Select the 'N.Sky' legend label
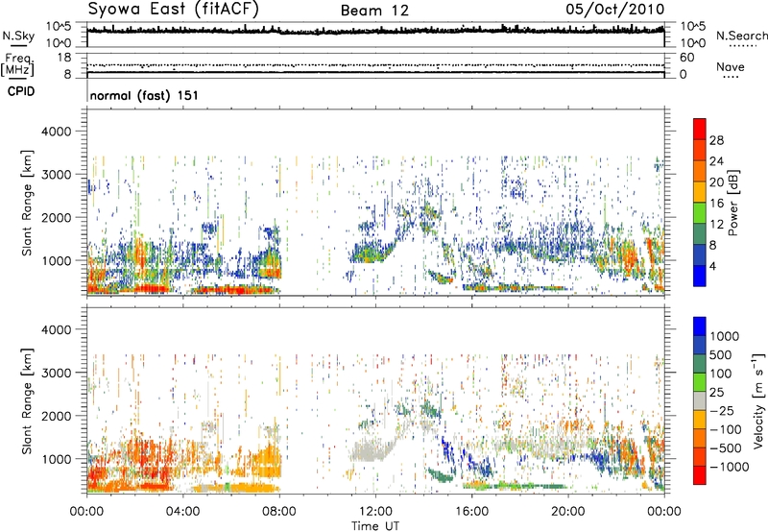Viewport: 768px width, 532px height. coord(18,36)
